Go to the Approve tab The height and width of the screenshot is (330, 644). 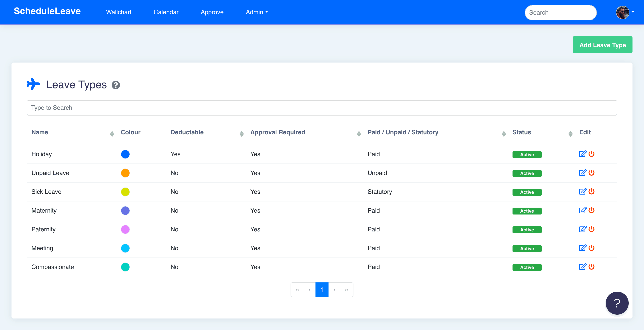coord(212,12)
